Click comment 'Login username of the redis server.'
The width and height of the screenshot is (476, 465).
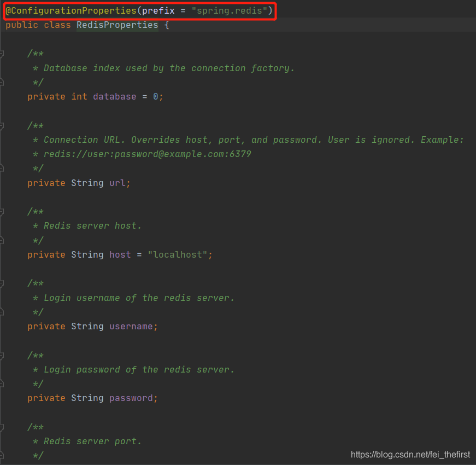click(139, 298)
